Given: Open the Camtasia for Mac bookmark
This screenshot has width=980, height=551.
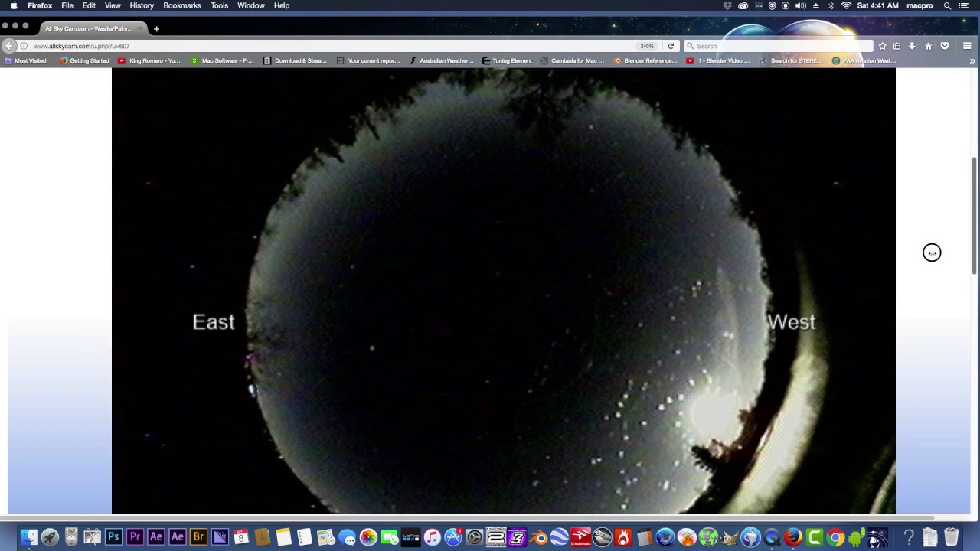Looking at the screenshot, I should tap(572, 60).
